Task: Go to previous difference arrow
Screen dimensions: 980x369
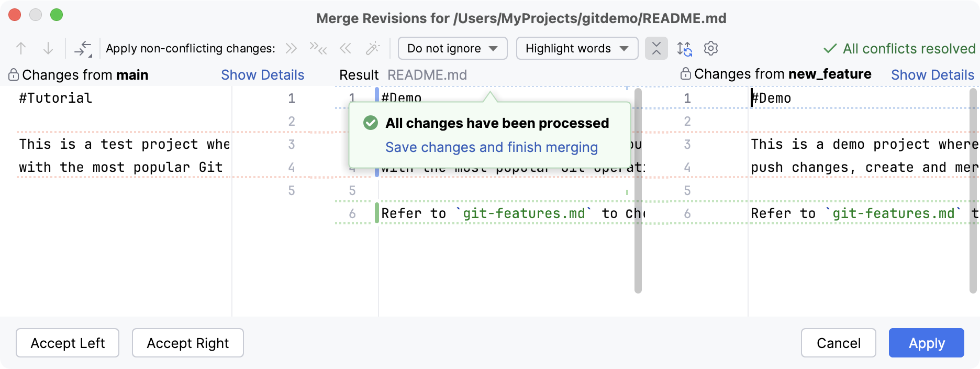Action: click(21, 49)
